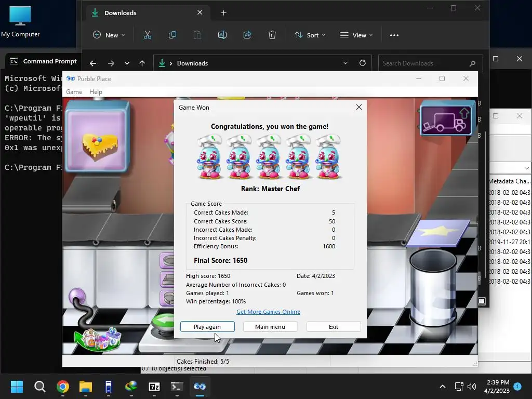Go forward in File Explorer
Image resolution: width=532 pixels, height=399 pixels.
111,63
